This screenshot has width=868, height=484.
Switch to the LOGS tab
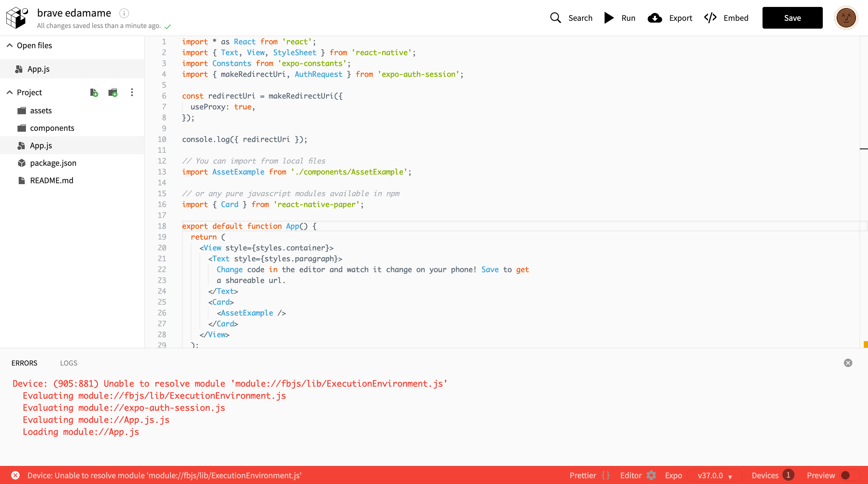coord(69,363)
